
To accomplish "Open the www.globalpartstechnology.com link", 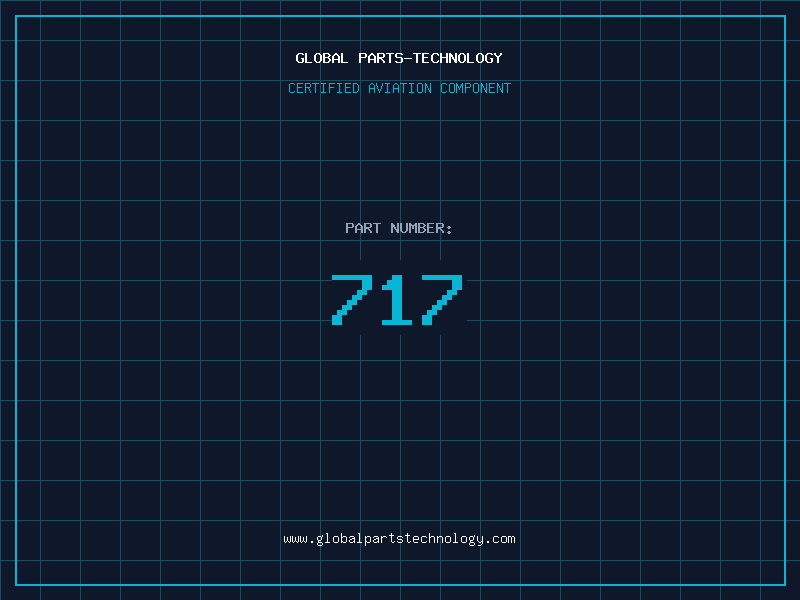I will 399,539.
